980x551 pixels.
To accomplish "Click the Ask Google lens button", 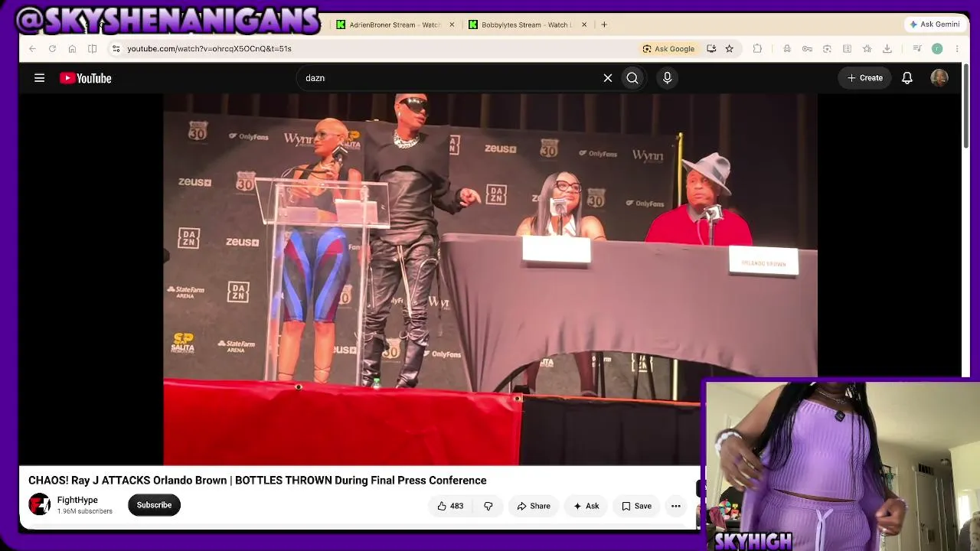I will point(668,49).
